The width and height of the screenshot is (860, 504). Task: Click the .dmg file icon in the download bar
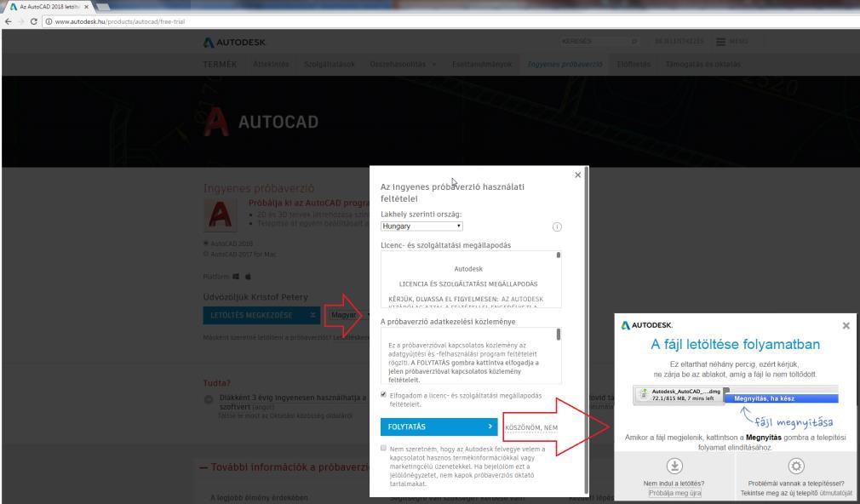(644, 394)
